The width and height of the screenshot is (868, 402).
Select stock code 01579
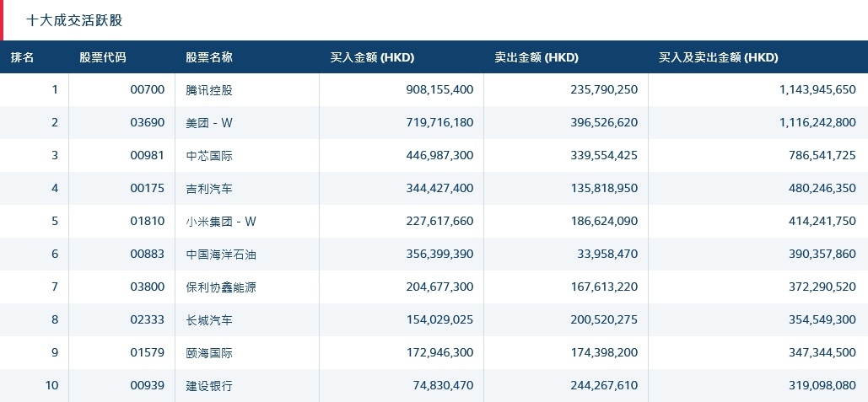148,353
